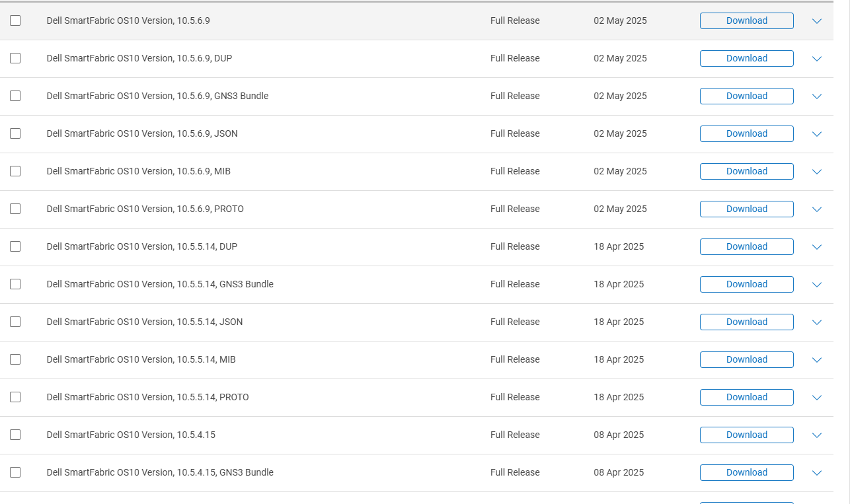The width and height of the screenshot is (850, 504).
Task: Expand details for OS10 Version 10.5.6.9
Action: [817, 21]
